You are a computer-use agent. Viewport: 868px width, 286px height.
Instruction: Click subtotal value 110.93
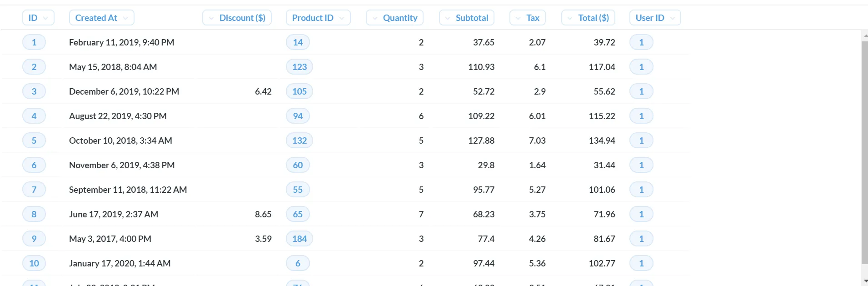(x=481, y=67)
